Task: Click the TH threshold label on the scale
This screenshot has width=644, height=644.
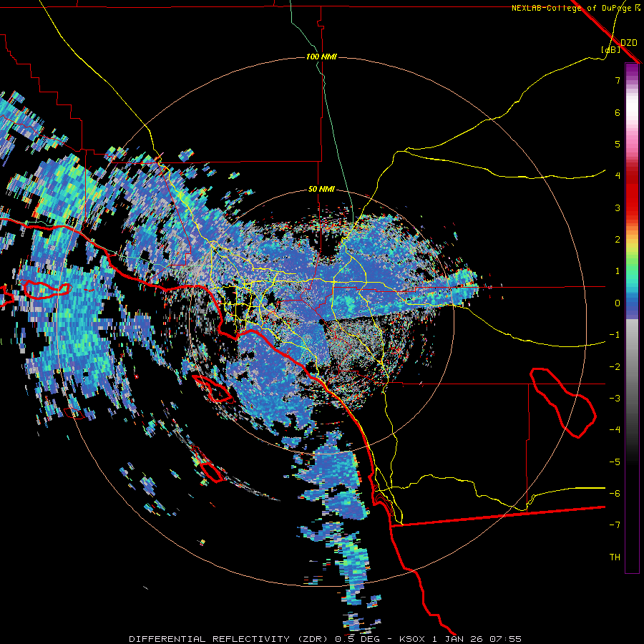Action: pyautogui.click(x=615, y=557)
